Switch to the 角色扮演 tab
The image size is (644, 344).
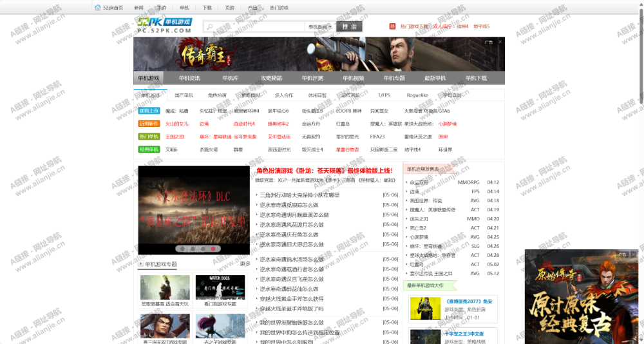(x=217, y=95)
